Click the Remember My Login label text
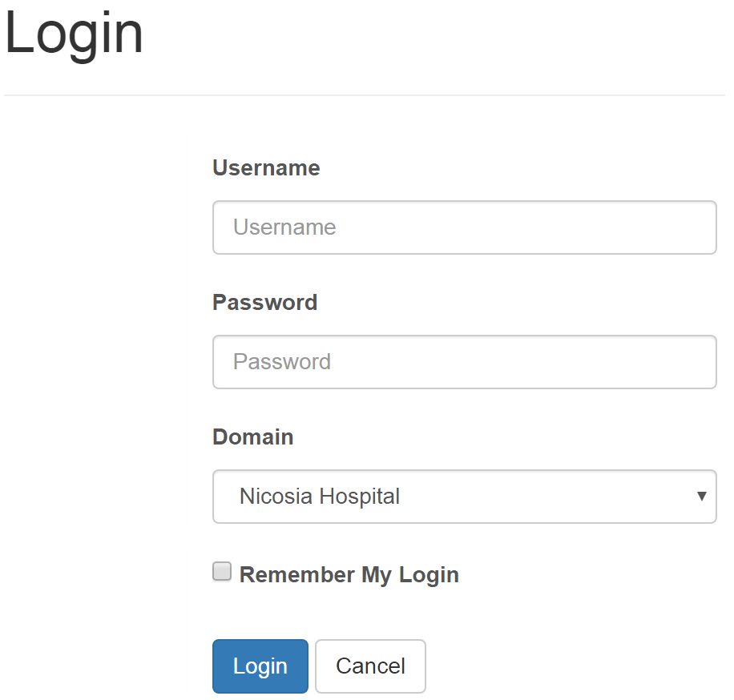Screen dimensions: 734x700 coord(349,575)
